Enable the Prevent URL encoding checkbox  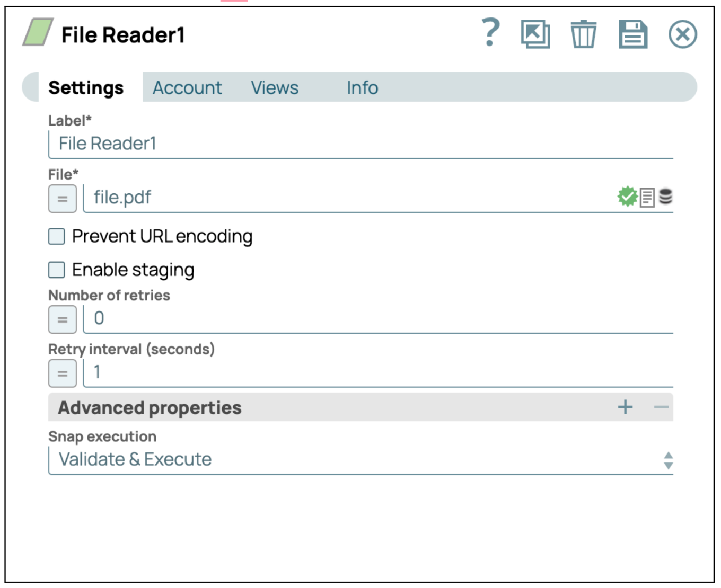pyautogui.click(x=57, y=236)
